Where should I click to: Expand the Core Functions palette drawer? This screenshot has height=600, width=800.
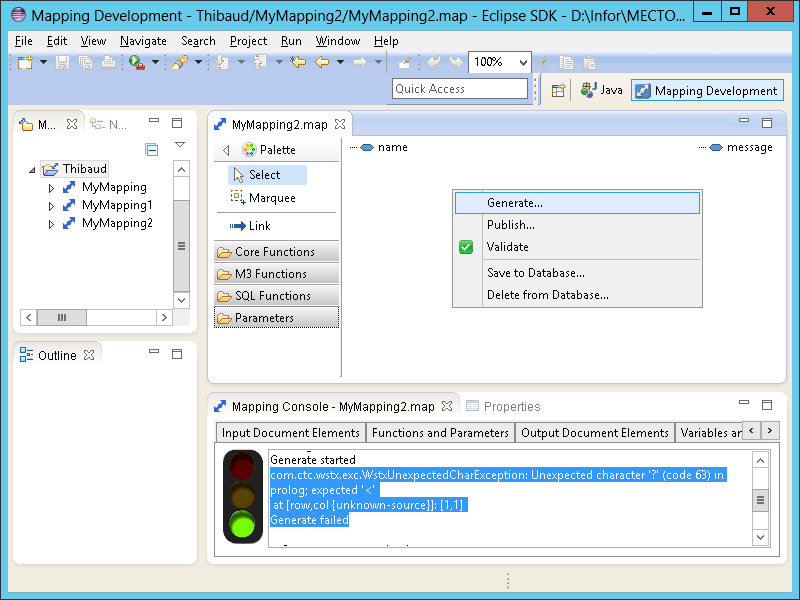point(275,252)
